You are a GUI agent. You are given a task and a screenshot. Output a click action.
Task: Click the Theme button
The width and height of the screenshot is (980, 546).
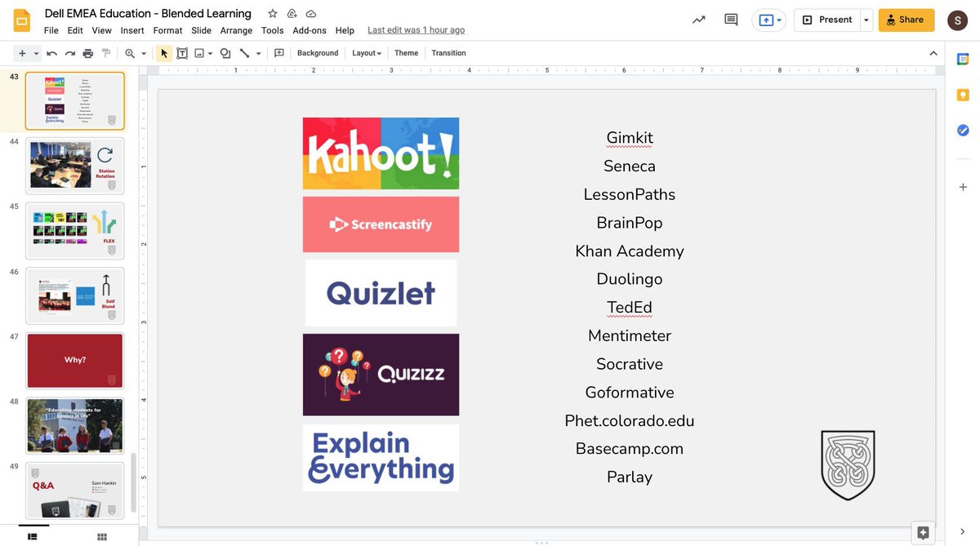[x=406, y=53]
